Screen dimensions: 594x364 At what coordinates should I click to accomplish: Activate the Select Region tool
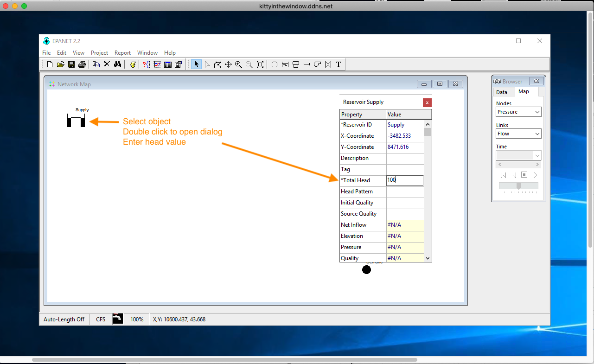tap(217, 64)
